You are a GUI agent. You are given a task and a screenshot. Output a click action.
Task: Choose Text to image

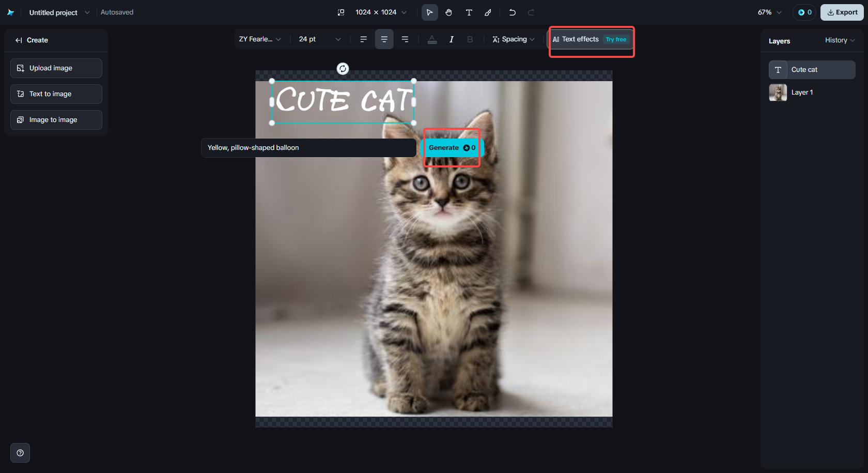(x=56, y=94)
